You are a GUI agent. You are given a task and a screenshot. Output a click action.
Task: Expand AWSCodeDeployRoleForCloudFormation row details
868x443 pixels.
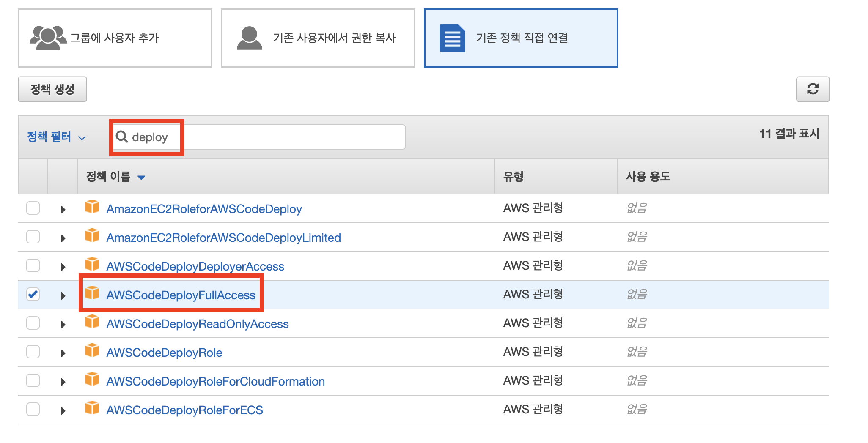(x=63, y=382)
